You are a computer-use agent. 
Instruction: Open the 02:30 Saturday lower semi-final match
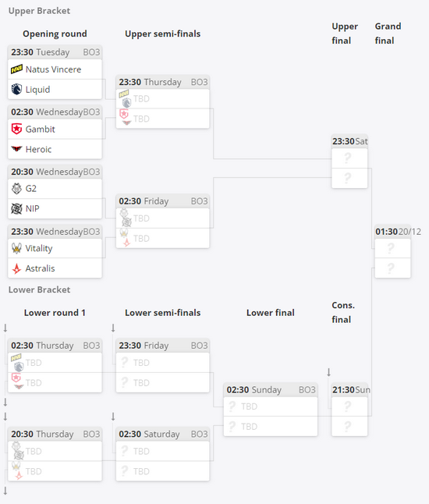(162, 454)
